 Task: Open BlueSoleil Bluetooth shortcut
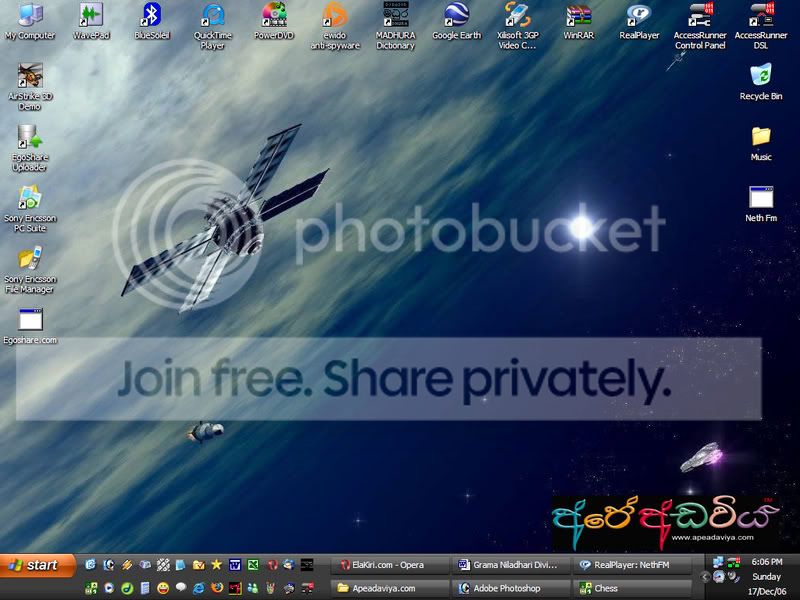152,21
